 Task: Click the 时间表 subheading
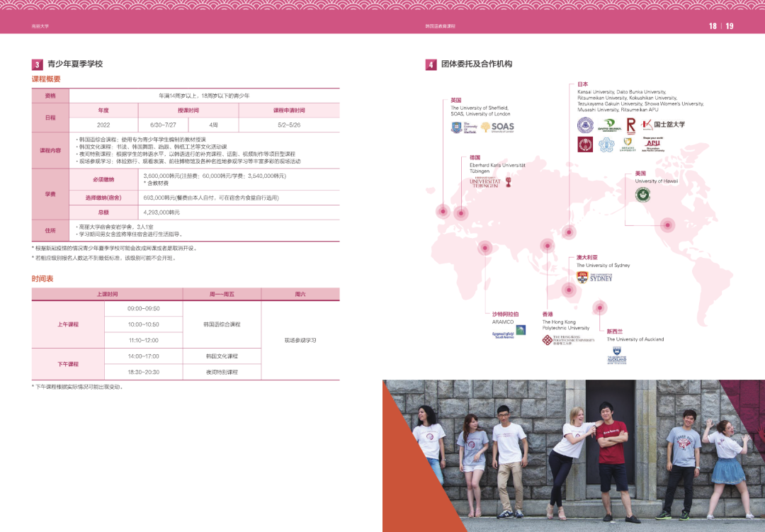pyautogui.click(x=42, y=278)
